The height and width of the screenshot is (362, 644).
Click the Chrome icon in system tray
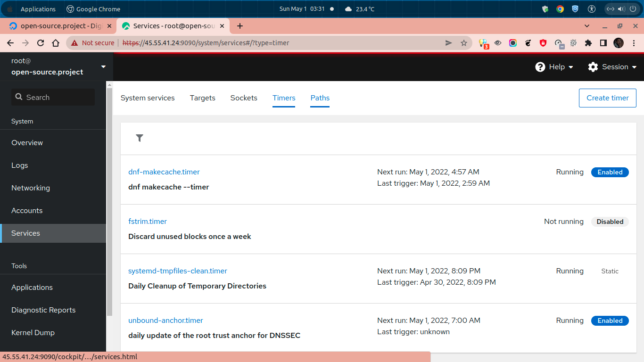point(560,9)
